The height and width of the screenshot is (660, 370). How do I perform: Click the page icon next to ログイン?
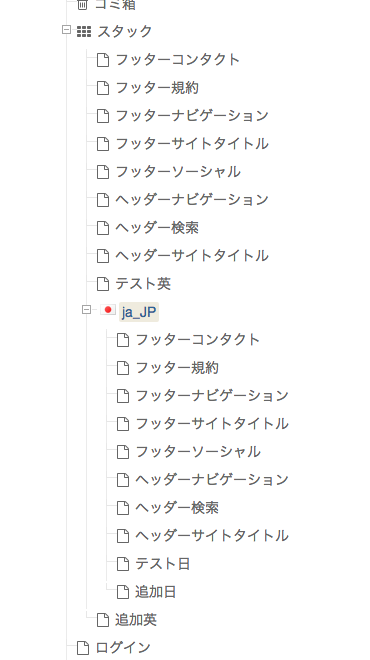point(83,648)
